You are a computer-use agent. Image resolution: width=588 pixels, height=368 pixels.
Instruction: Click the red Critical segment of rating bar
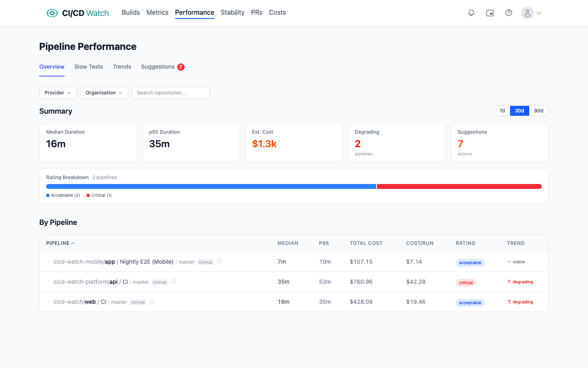[459, 186]
